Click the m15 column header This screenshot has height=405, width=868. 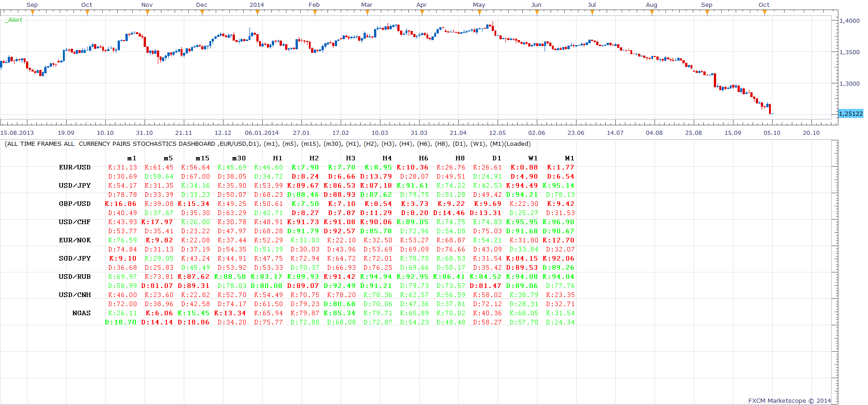203,158
